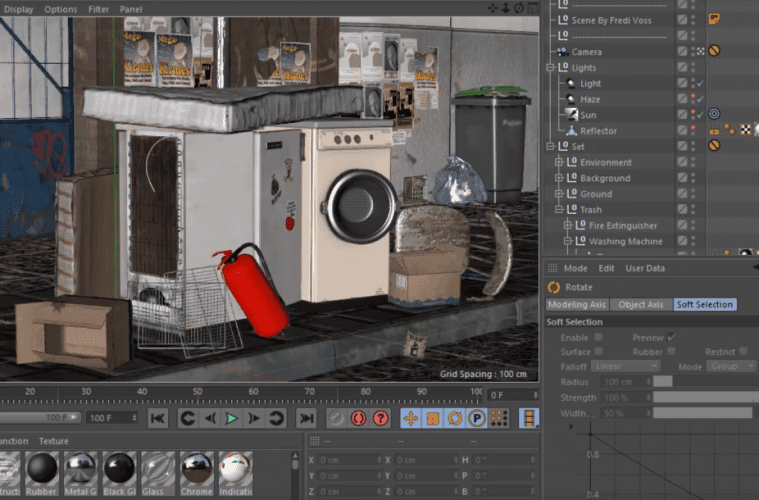Select the Chrome material thumbnail

[196, 469]
